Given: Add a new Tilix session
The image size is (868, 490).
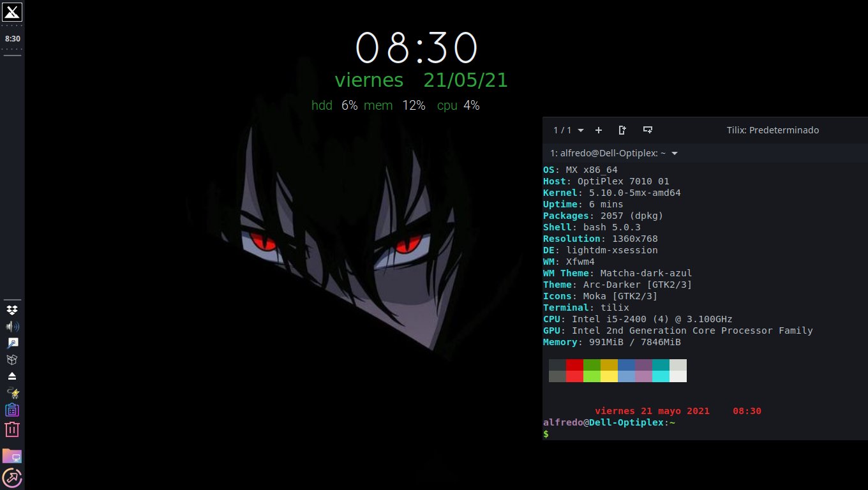Looking at the screenshot, I should coord(599,130).
